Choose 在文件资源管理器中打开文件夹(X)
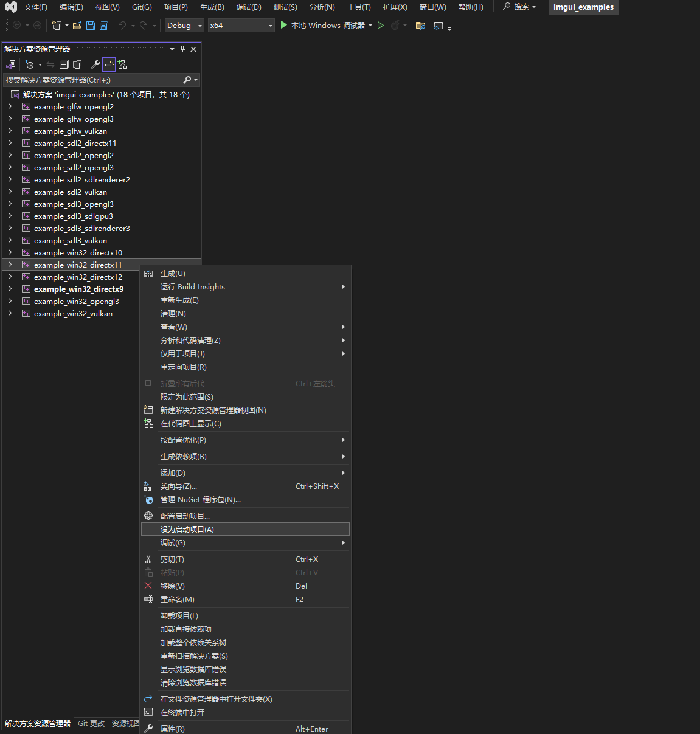Image resolution: width=700 pixels, height=734 pixels. (246, 699)
